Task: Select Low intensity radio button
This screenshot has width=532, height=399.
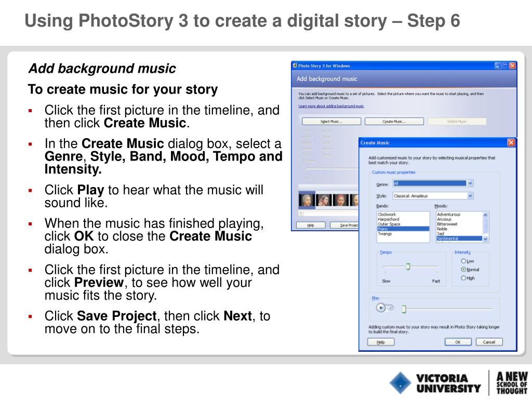Action: point(463,261)
